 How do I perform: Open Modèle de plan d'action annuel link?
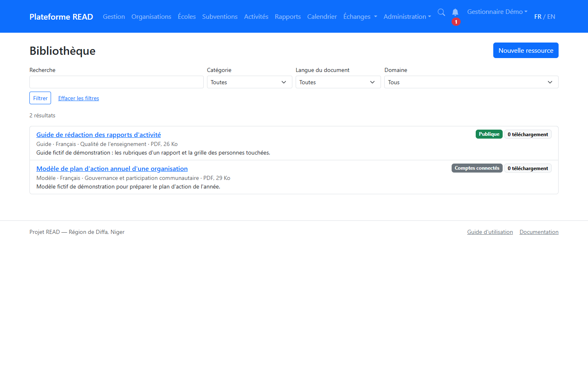pyautogui.click(x=112, y=169)
